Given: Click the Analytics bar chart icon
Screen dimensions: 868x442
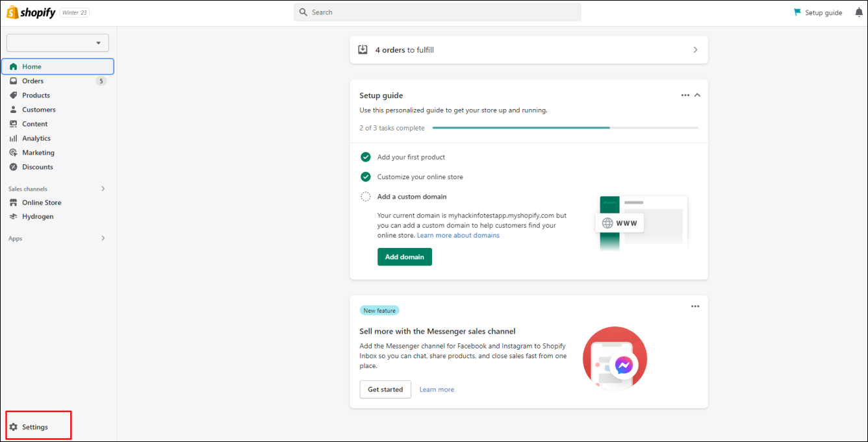Looking at the screenshot, I should tap(13, 138).
